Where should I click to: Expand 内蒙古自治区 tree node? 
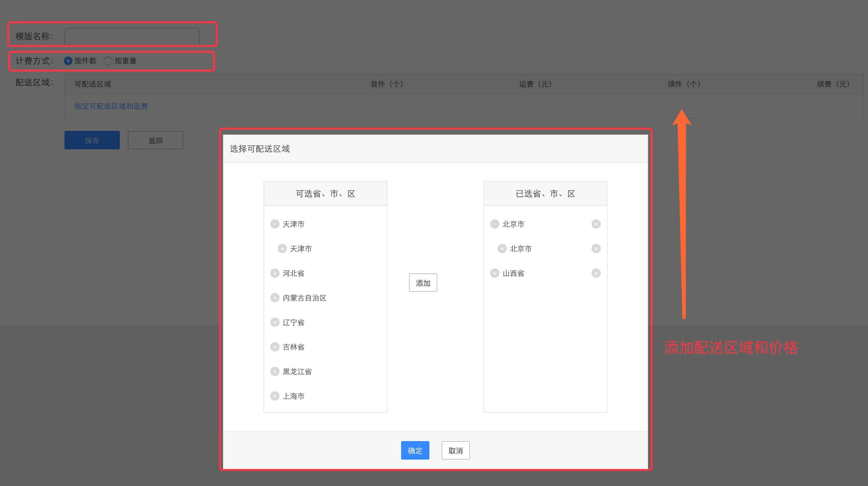(x=275, y=298)
